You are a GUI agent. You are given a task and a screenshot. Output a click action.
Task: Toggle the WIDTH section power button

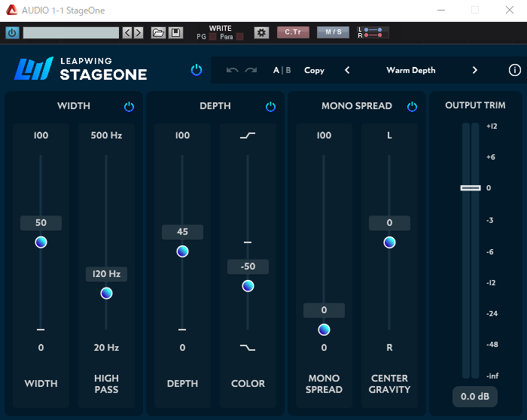(129, 107)
